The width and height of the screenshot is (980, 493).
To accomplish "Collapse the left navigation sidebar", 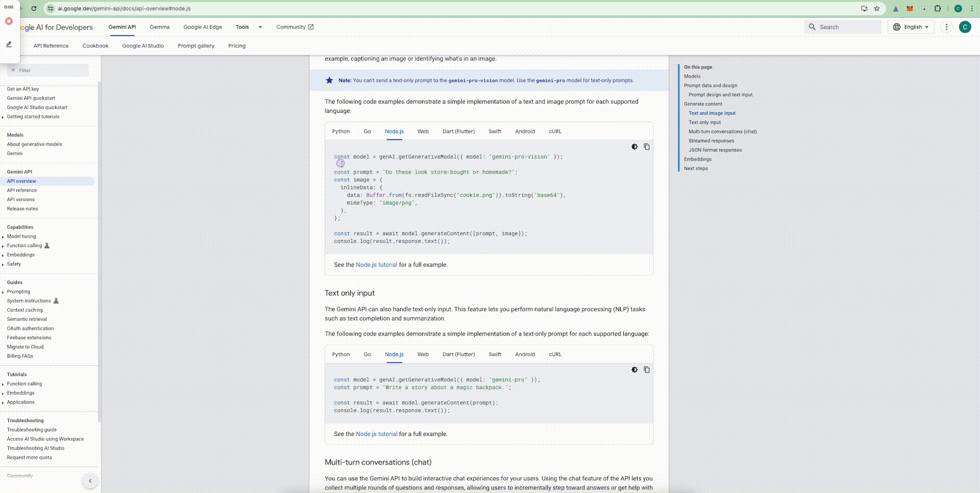I will [90, 481].
